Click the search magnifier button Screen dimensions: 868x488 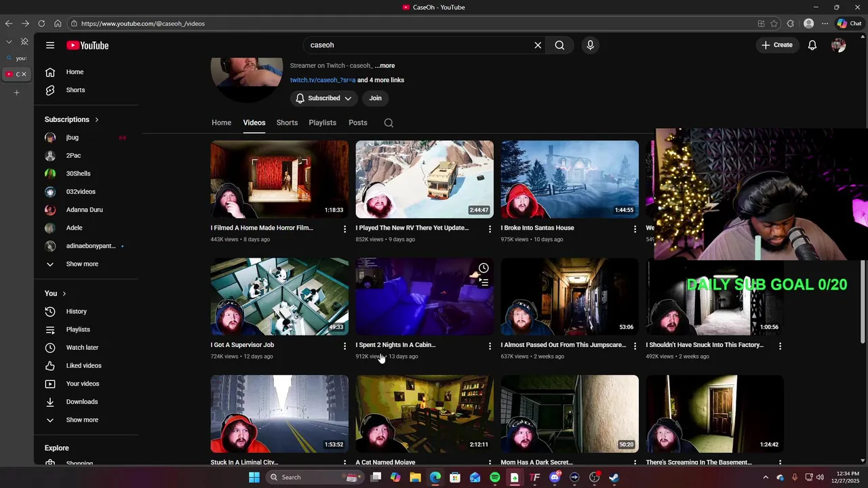point(559,45)
